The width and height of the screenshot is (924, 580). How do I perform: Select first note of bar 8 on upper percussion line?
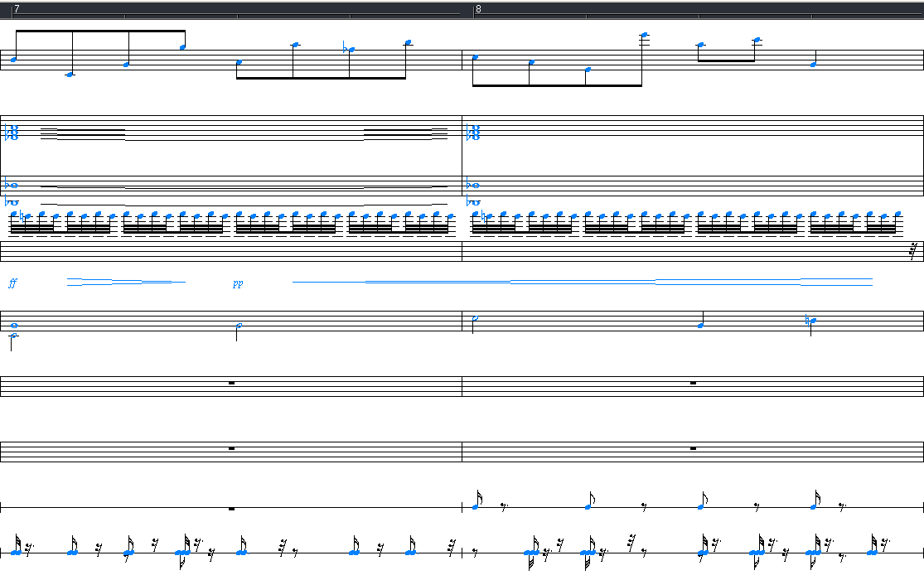pos(476,506)
